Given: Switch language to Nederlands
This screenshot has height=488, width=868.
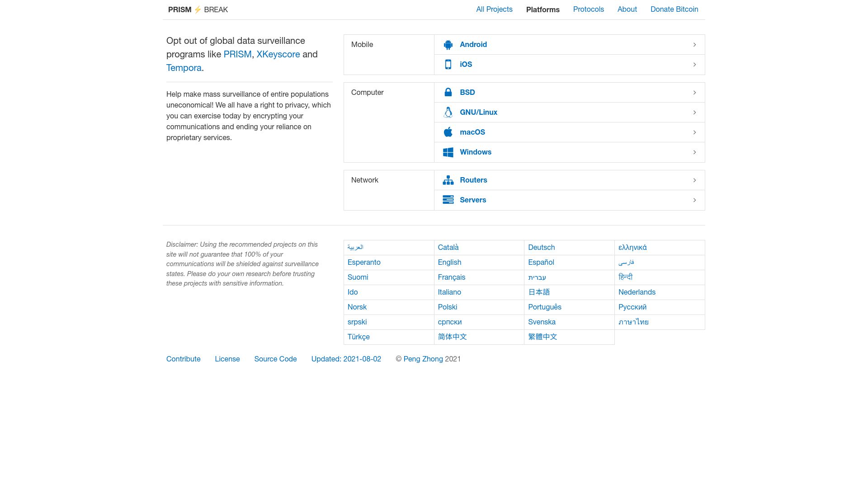Looking at the screenshot, I should pos(637,292).
